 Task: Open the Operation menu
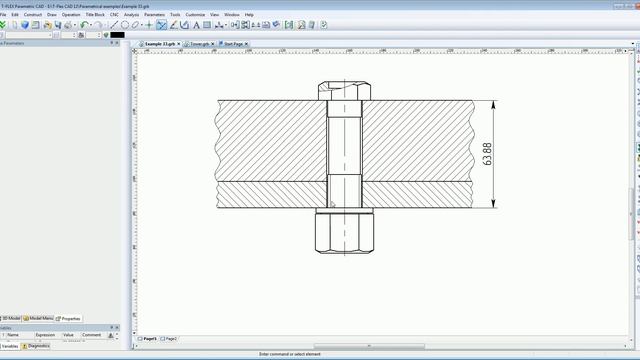pyautogui.click(x=71, y=15)
